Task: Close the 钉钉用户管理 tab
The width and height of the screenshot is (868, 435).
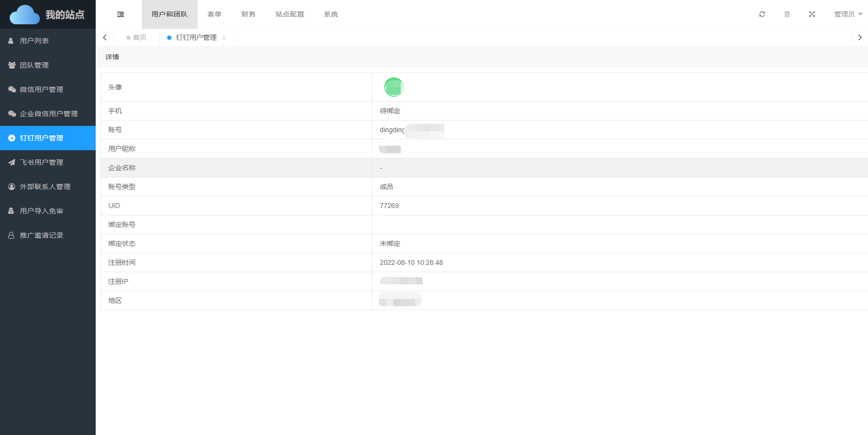Action: point(224,38)
